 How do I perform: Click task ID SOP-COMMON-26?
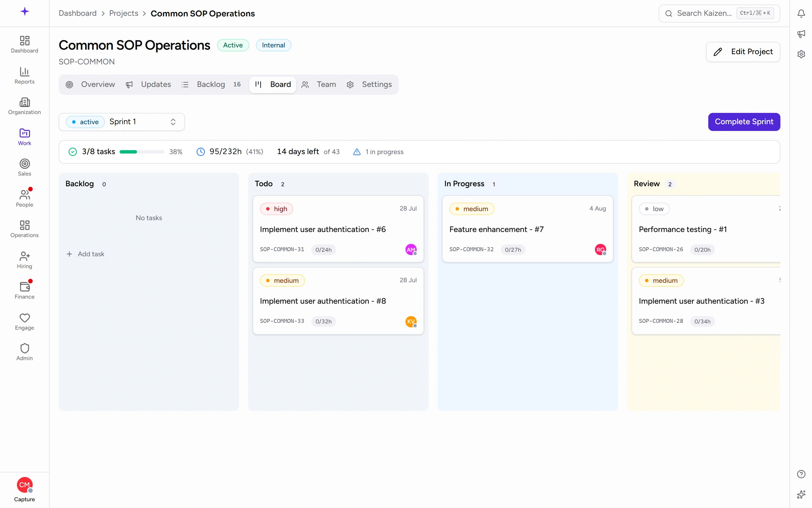661,249
